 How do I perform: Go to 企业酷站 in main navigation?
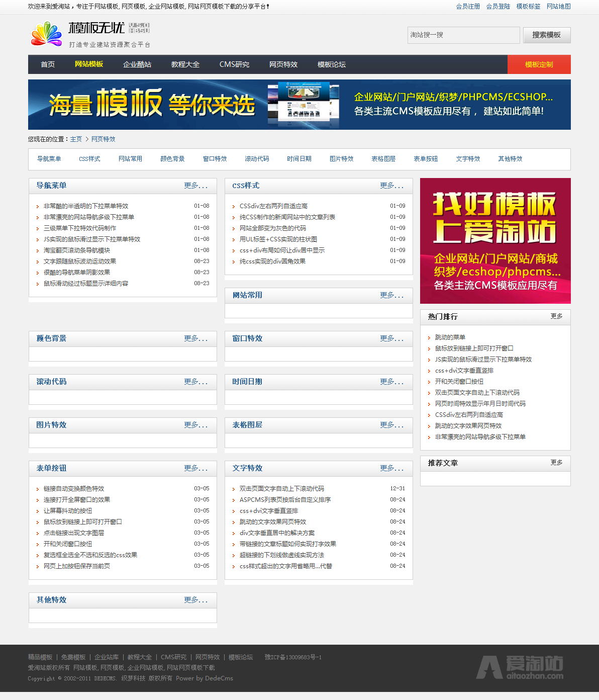137,64
